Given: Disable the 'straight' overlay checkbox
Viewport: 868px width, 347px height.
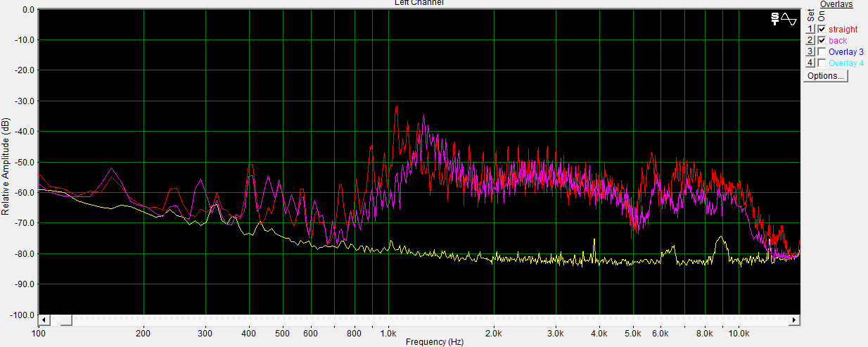Looking at the screenshot, I should [822, 29].
